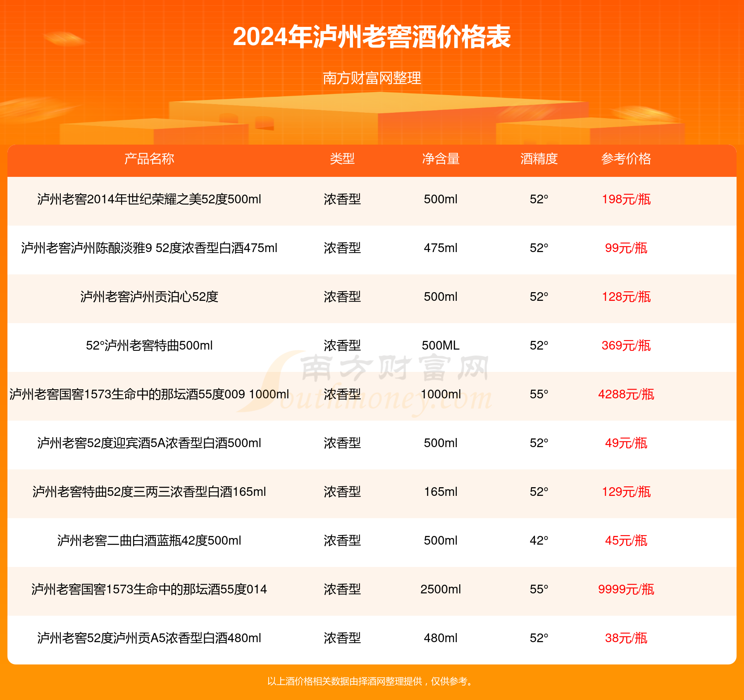The height and width of the screenshot is (700, 744).
Task: Select product 泸州老窖2014年世纪荣耀之美52度500ml
Action: coord(149,199)
